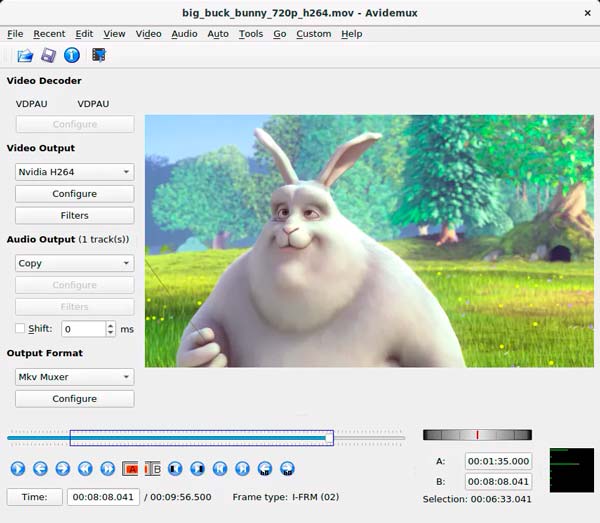The width and height of the screenshot is (600, 523).
Task: Click the jog shuttle wheel control
Action: click(477, 435)
